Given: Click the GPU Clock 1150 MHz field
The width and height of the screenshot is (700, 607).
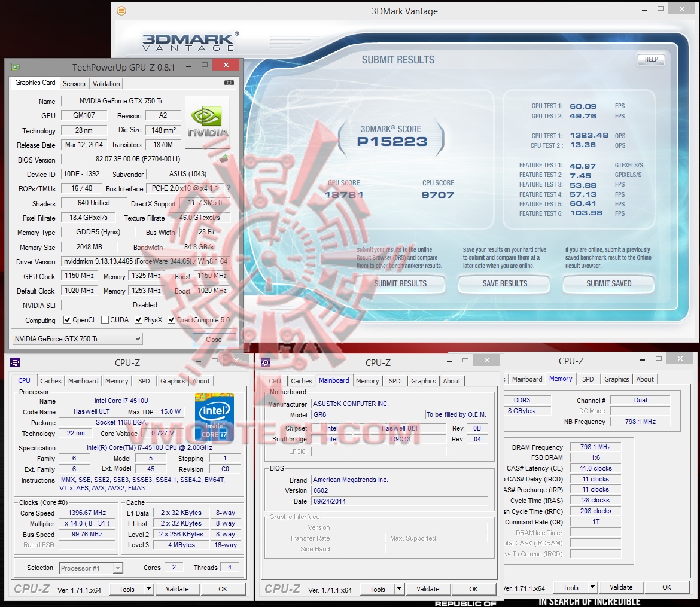Looking at the screenshot, I should [x=79, y=276].
